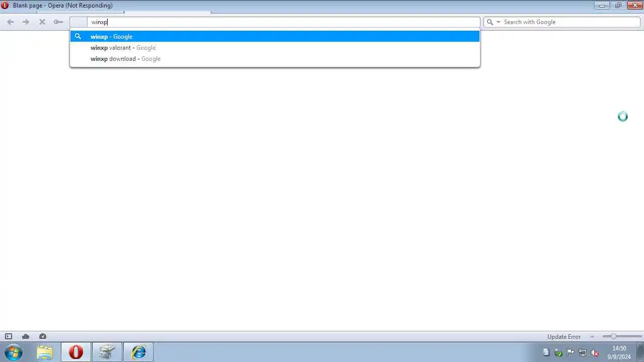Click the page badge left of the address field
Screen dimensions: 644x362
[78, 22]
